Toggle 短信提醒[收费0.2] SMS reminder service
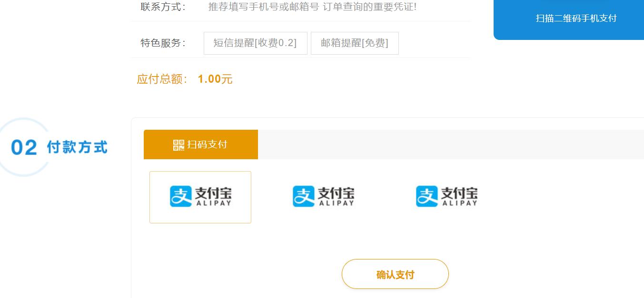Image resolution: width=644 pixels, height=298 pixels. click(255, 43)
